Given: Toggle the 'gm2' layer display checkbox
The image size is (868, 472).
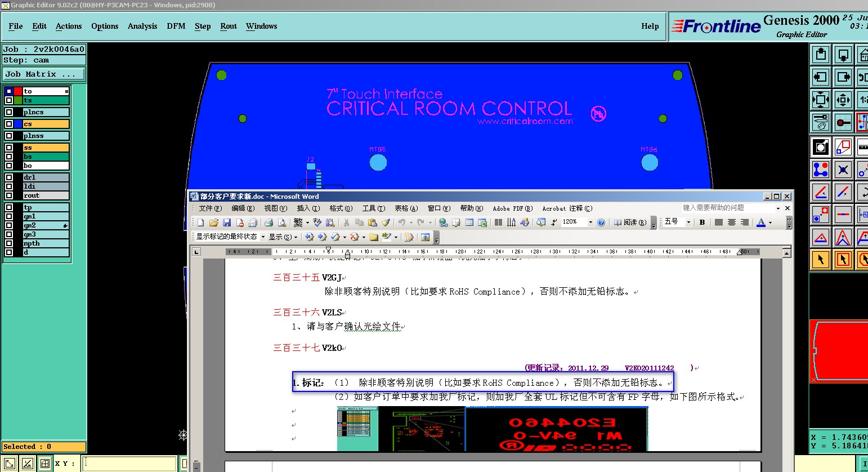Looking at the screenshot, I should 9,225.
